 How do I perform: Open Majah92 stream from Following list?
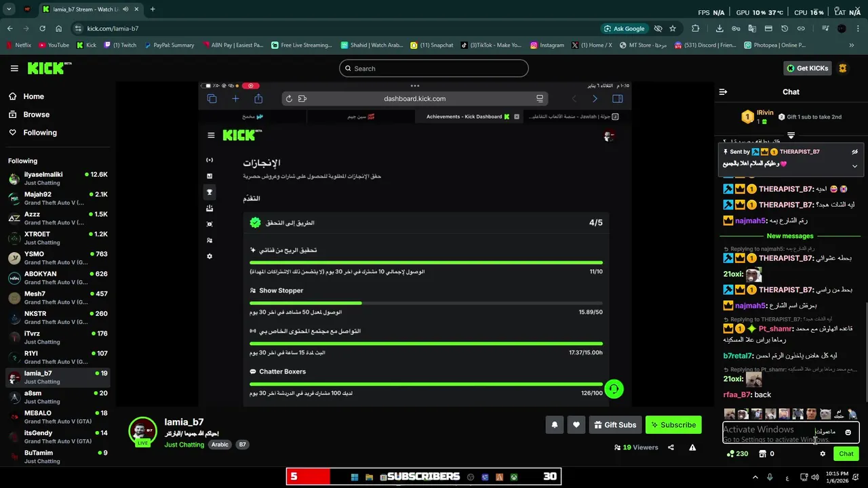[58, 198]
